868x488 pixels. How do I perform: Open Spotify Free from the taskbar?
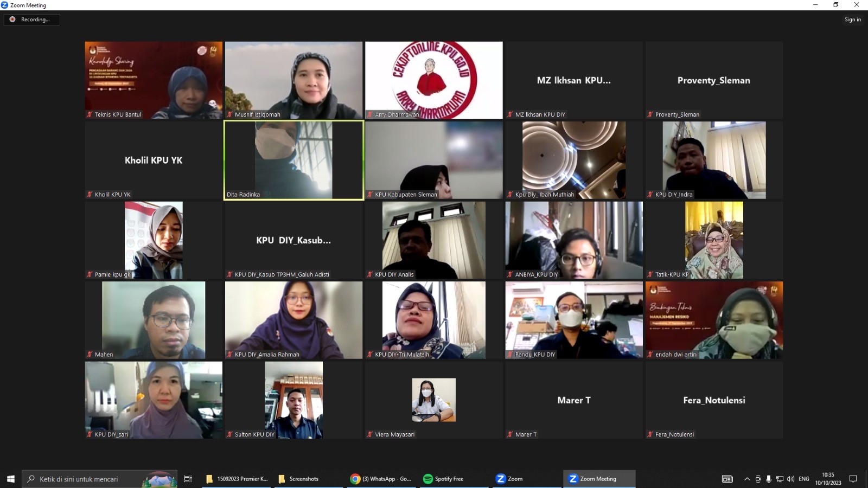click(444, 479)
